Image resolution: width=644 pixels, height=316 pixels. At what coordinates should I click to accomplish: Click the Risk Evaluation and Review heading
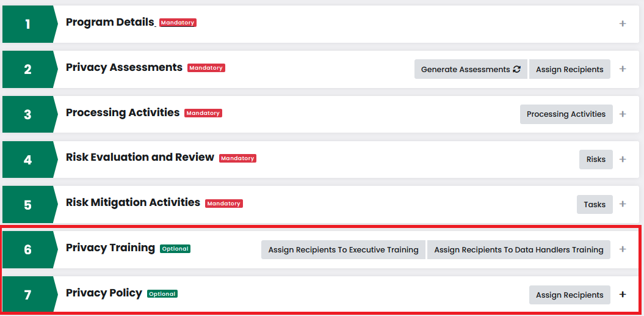140,157
